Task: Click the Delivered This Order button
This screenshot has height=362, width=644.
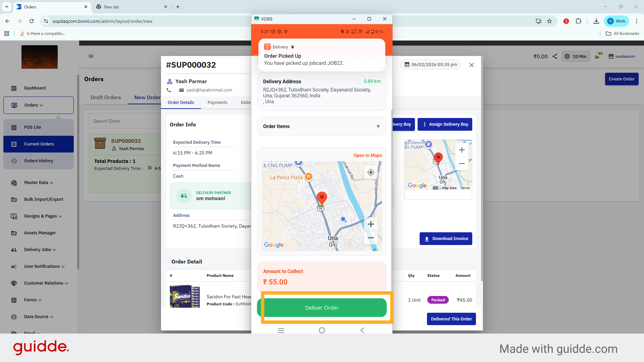Action: (x=451, y=319)
